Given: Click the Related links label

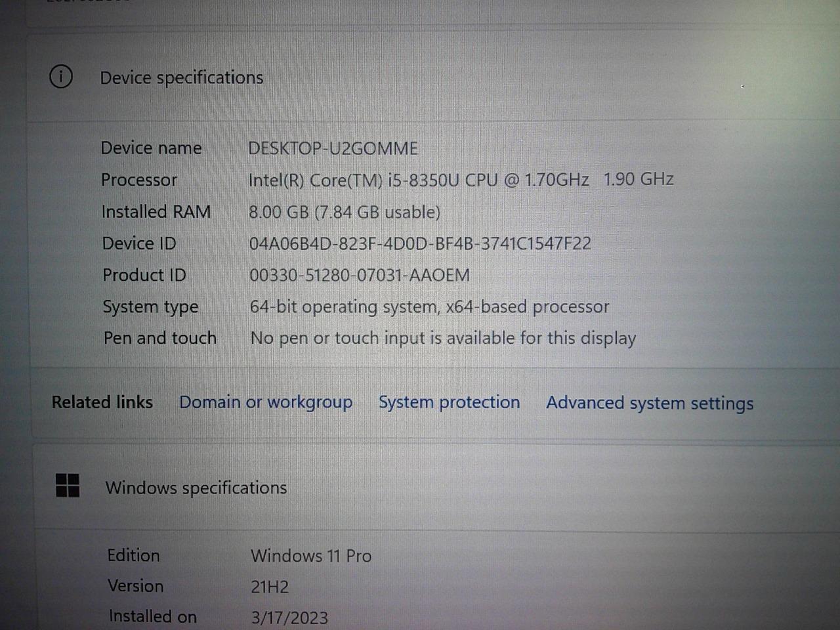Looking at the screenshot, I should (x=102, y=402).
